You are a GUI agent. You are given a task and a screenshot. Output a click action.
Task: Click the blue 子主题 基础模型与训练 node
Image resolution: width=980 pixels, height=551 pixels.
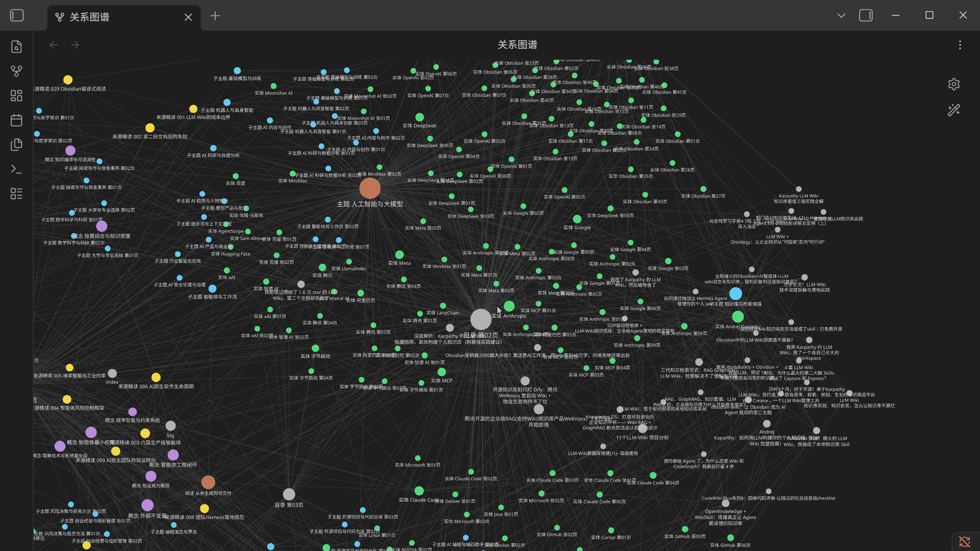pos(237,70)
